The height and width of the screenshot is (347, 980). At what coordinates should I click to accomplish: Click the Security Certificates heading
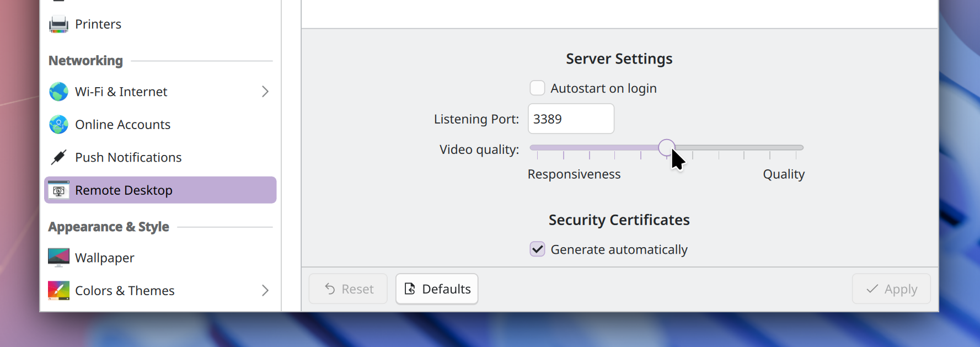619,220
